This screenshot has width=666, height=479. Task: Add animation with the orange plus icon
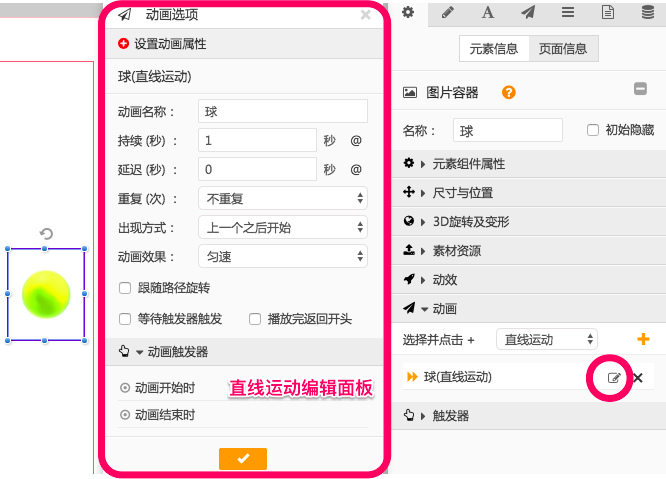pos(643,340)
